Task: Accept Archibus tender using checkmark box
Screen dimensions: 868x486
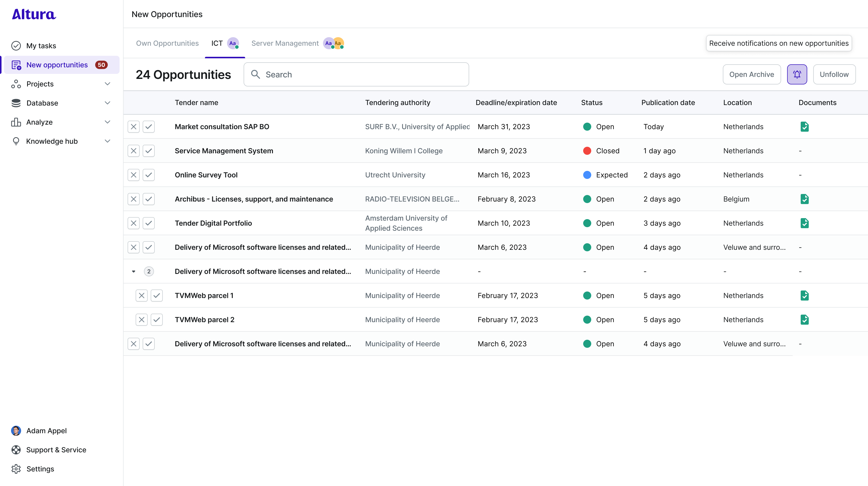Action: (x=149, y=199)
